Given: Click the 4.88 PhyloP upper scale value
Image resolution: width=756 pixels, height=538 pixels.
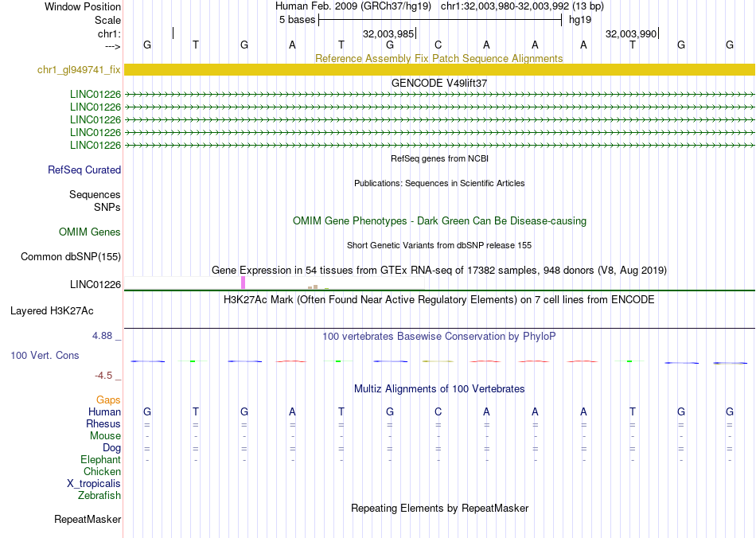Looking at the screenshot, I should pos(102,336).
